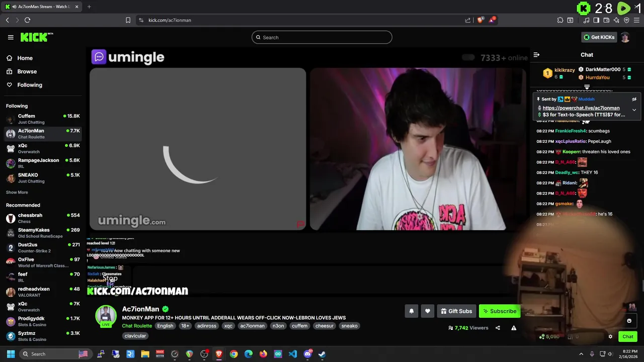Open the browser share page icon

(468, 20)
